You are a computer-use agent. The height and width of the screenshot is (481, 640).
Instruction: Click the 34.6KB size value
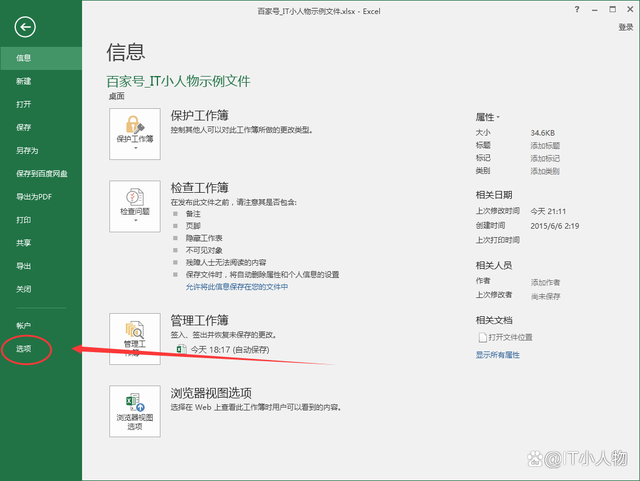point(542,133)
